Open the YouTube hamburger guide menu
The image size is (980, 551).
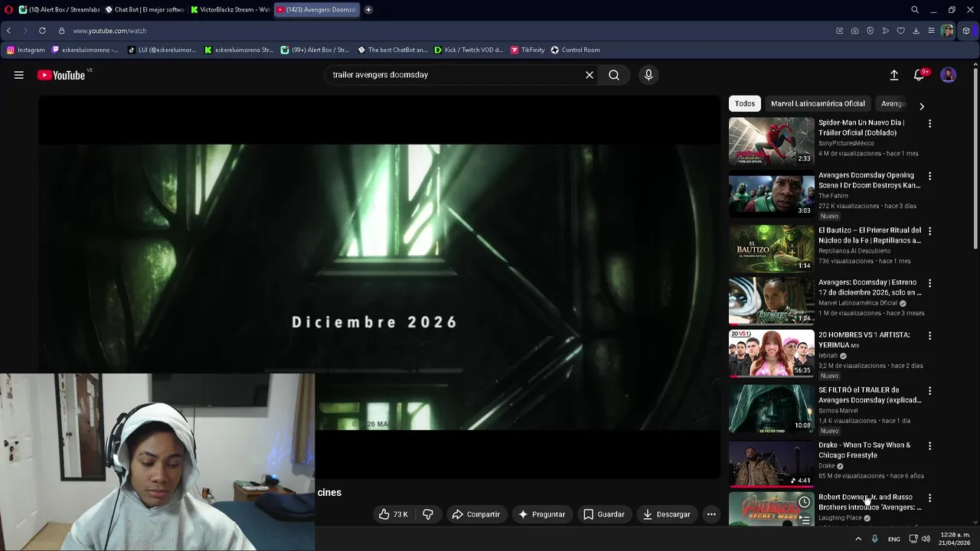tap(19, 75)
